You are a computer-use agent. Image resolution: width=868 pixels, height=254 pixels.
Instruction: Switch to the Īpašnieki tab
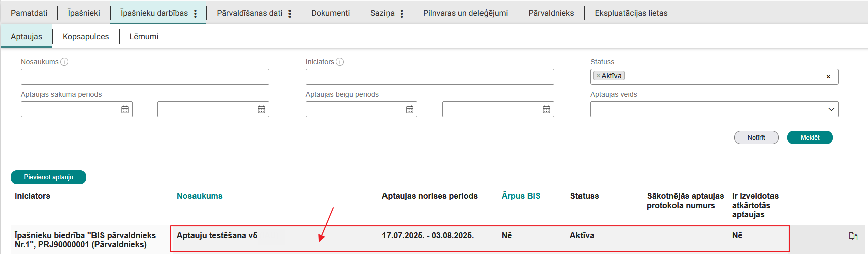pyautogui.click(x=84, y=13)
